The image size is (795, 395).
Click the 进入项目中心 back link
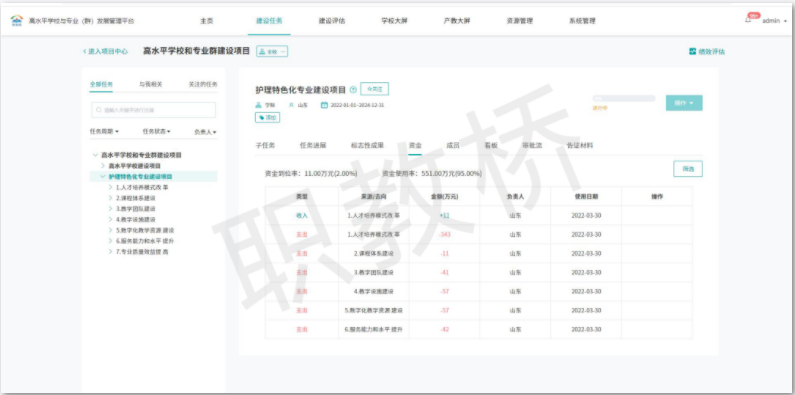[x=105, y=51]
